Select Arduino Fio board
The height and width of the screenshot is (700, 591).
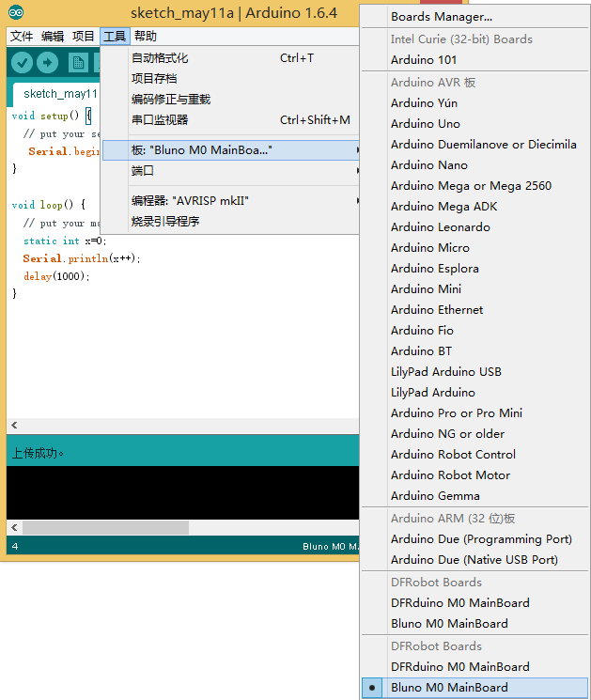(474, 331)
